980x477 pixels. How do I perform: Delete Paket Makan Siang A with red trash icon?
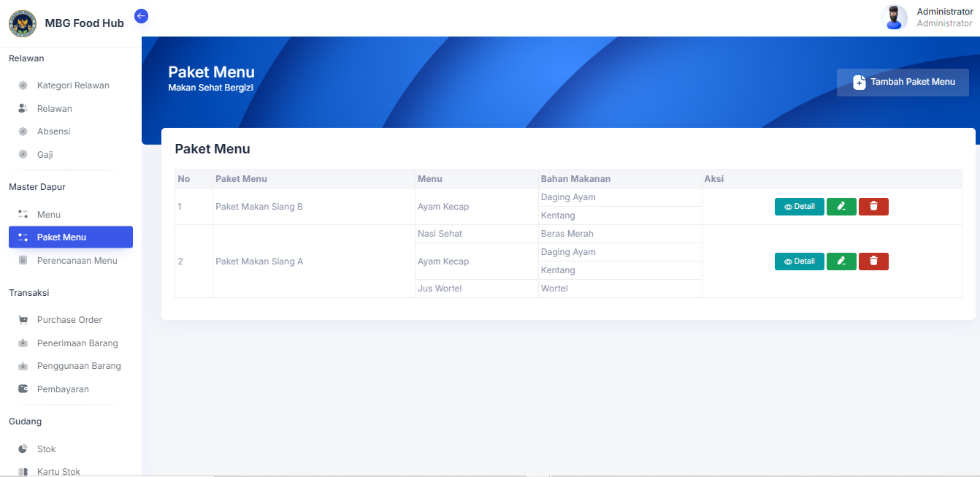pyautogui.click(x=873, y=261)
